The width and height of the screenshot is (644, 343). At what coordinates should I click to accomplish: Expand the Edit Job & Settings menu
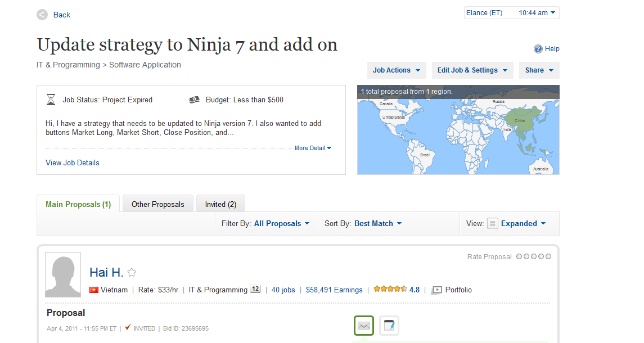pos(472,70)
